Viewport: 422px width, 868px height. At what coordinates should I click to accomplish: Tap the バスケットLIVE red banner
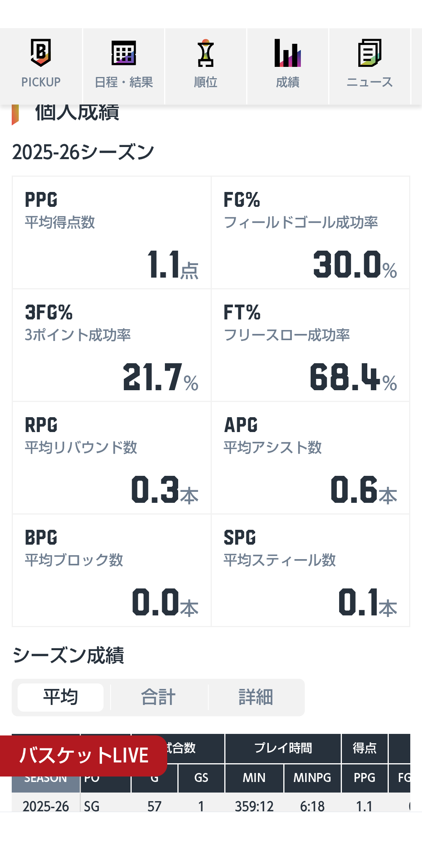[x=83, y=755]
